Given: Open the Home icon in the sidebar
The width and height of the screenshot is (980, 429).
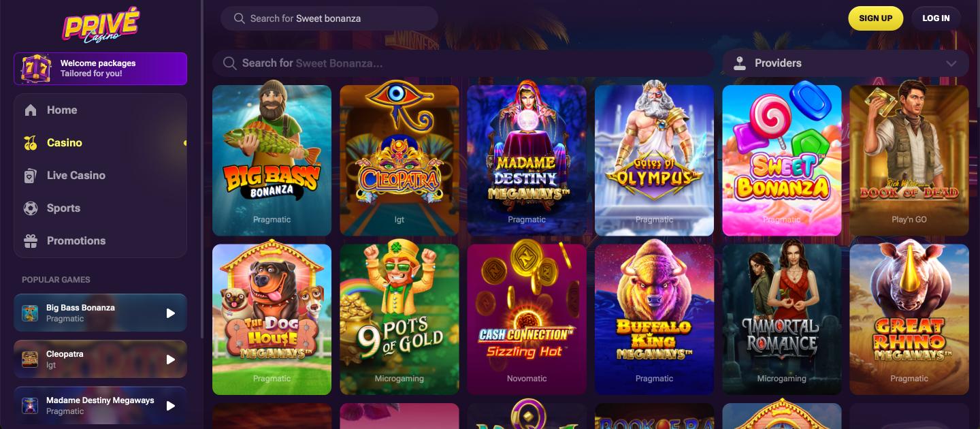Looking at the screenshot, I should coord(31,110).
